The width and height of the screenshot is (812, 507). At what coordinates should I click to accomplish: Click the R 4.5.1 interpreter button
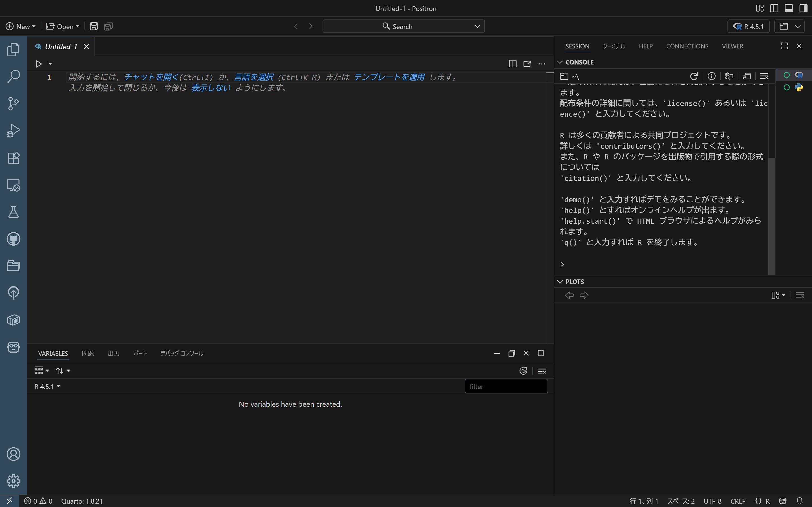748,26
